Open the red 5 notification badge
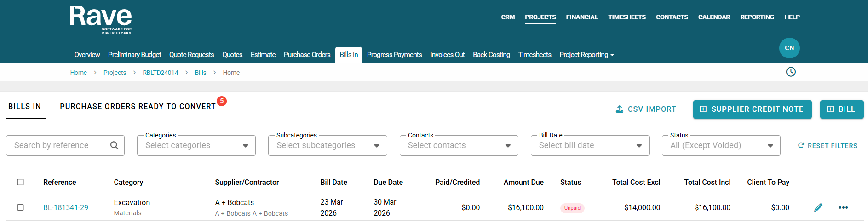The image size is (868, 223). pyautogui.click(x=222, y=101)
